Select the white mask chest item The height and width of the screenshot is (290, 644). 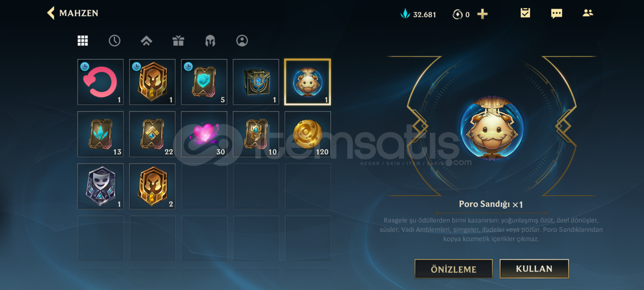(100, 186)
